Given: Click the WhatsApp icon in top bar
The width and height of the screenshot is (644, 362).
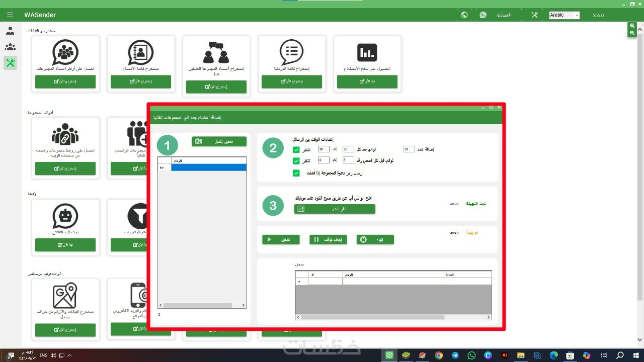Looking at the screenshot, I should point(483,15).
